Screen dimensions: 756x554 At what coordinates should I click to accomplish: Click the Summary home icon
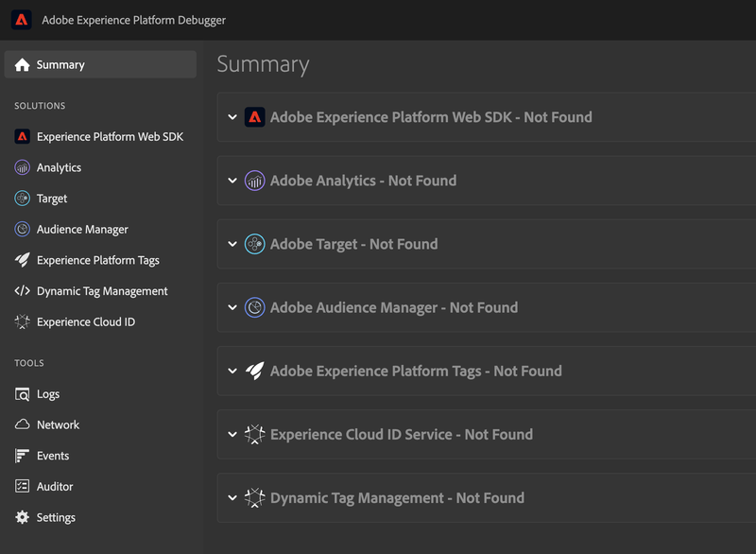coord(22,64)
